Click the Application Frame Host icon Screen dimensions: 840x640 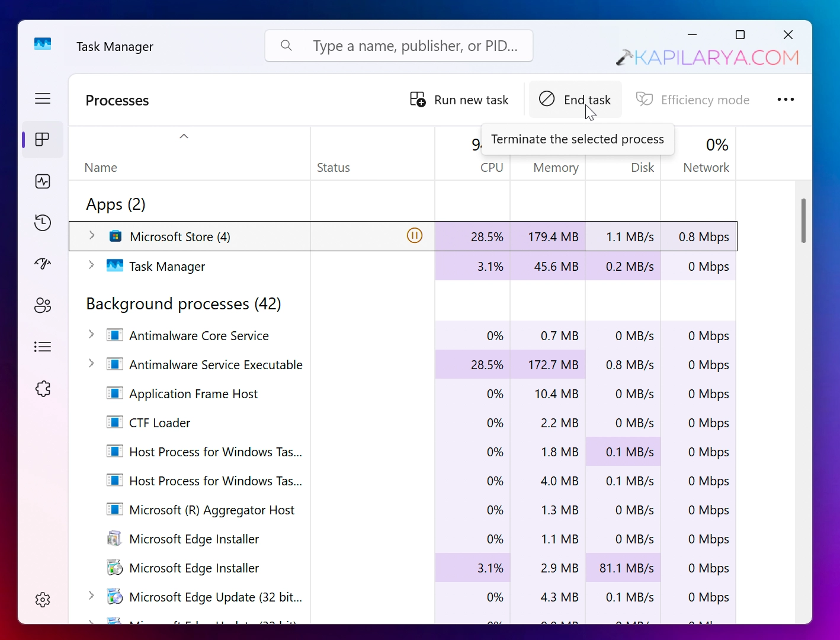[115, 393]
